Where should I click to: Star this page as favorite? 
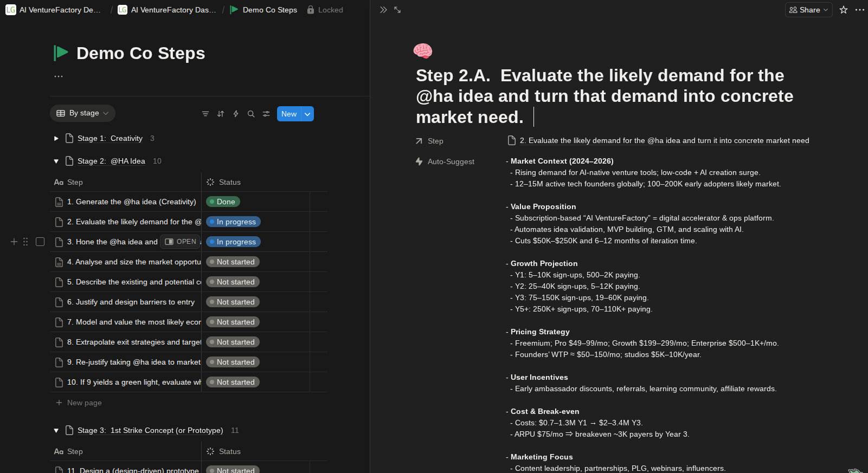[844, 10]
